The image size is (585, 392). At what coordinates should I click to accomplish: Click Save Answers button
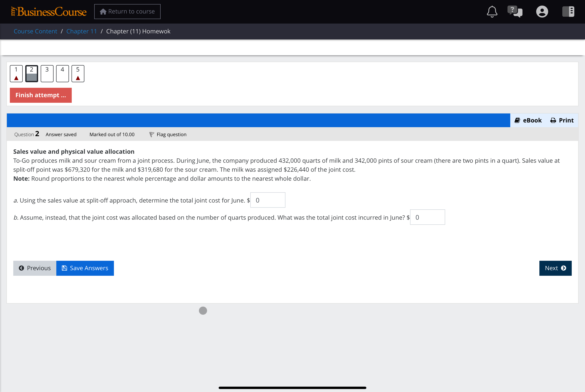click(85, 268)
